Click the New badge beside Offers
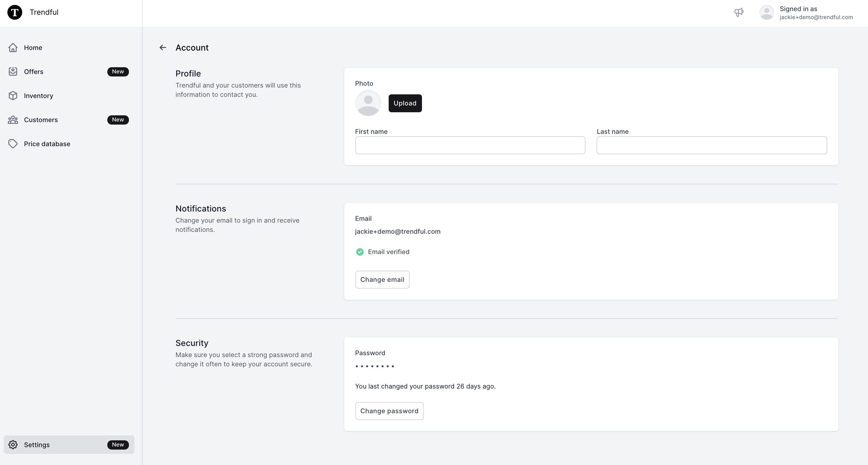The image size is (868, 465). (x=118, y=72)
